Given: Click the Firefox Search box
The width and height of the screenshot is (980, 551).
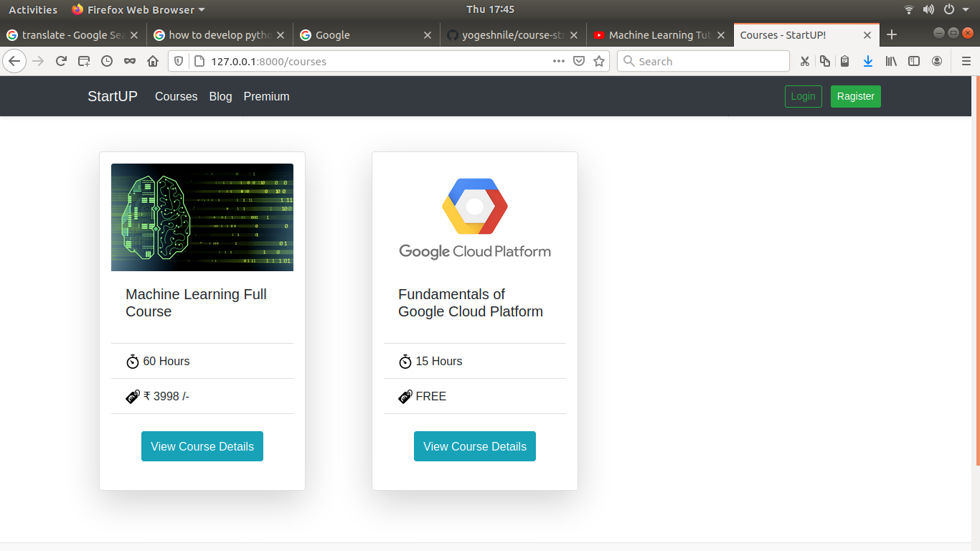Looking at the screenshot, I should (x=703, y=61).
